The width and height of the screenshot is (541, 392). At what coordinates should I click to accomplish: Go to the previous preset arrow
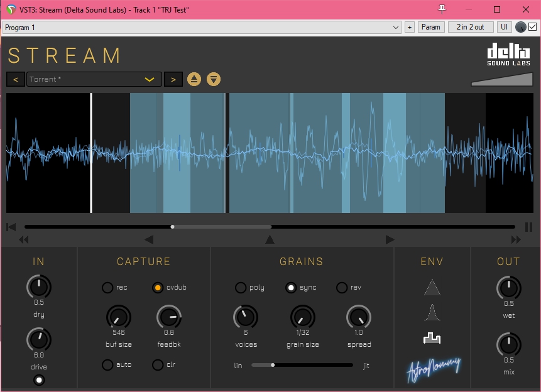[16, 79]
